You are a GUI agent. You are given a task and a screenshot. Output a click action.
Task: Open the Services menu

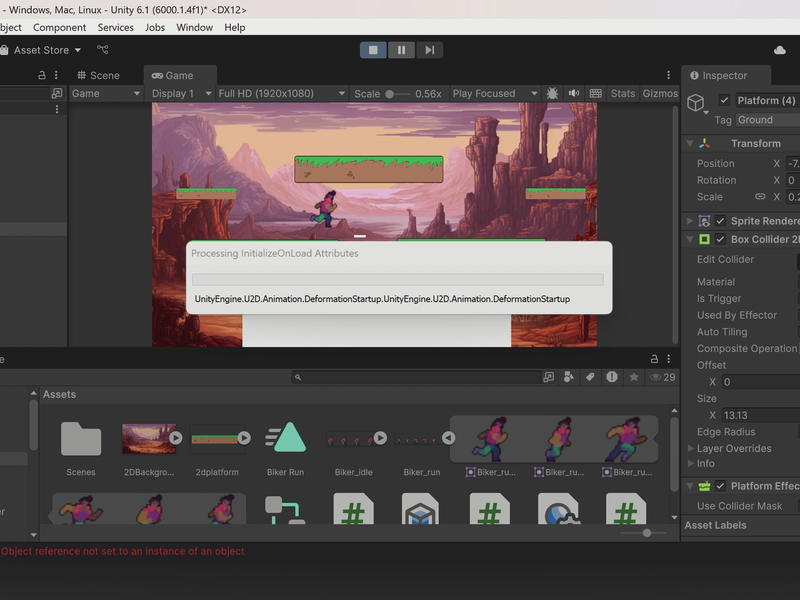[115, 28]
